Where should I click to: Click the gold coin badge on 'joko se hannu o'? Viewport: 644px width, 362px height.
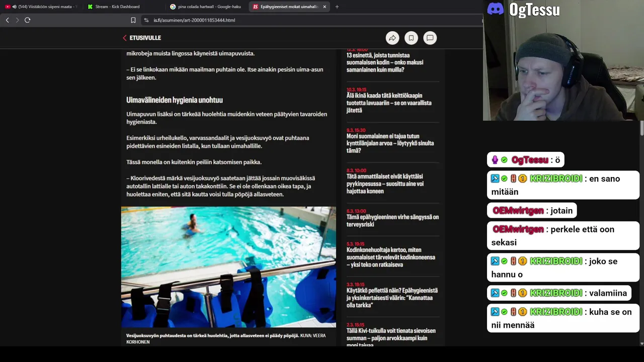point(523,261)
